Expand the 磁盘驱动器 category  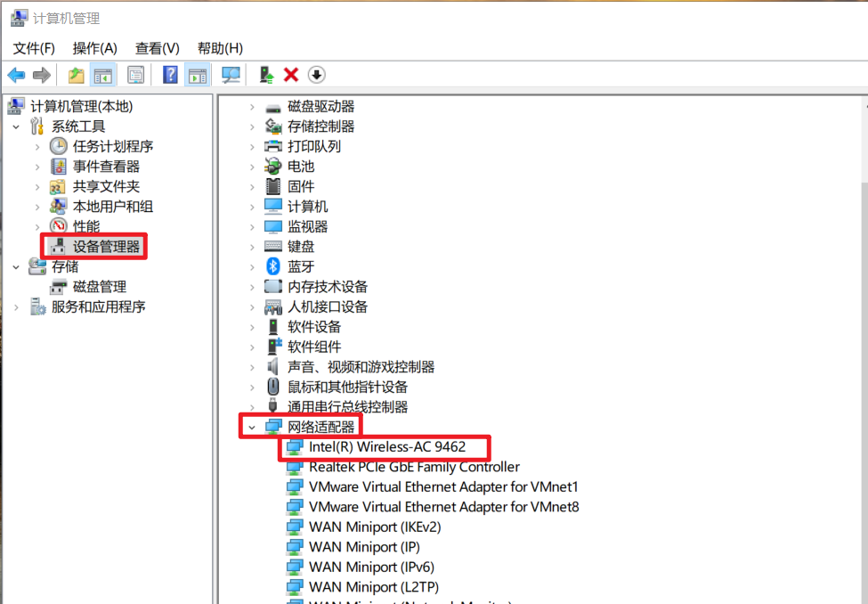click(x=252, y=107)
